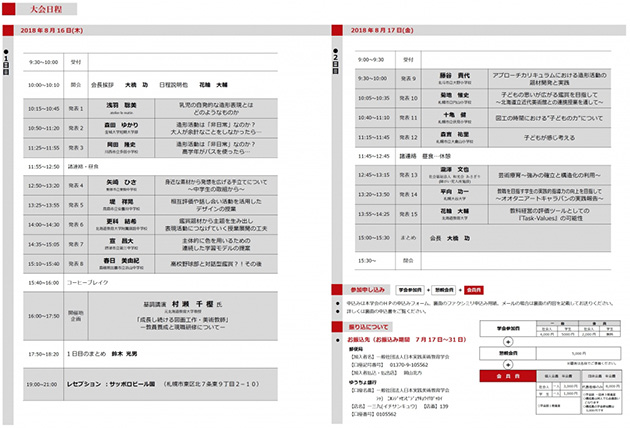Click the red 会員費 box beside 参加申し込み
The width and height of the screenshot is (630, 428).
click(x=474, y=290)
